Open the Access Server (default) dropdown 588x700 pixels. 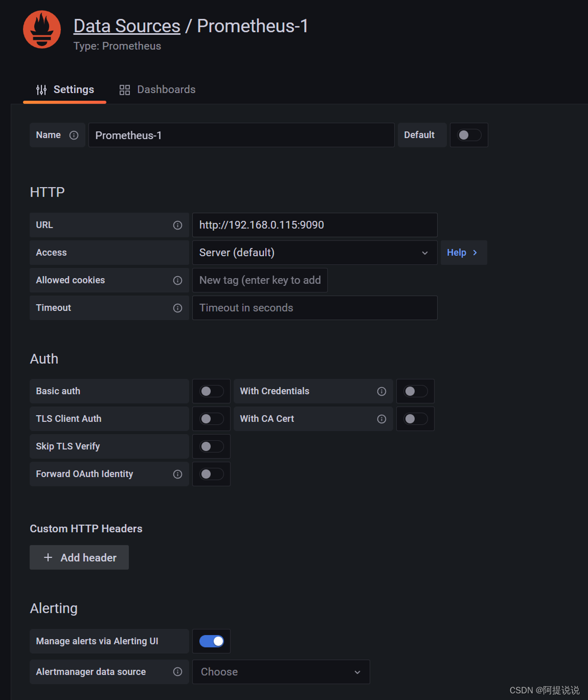click(x=315, y=253)
